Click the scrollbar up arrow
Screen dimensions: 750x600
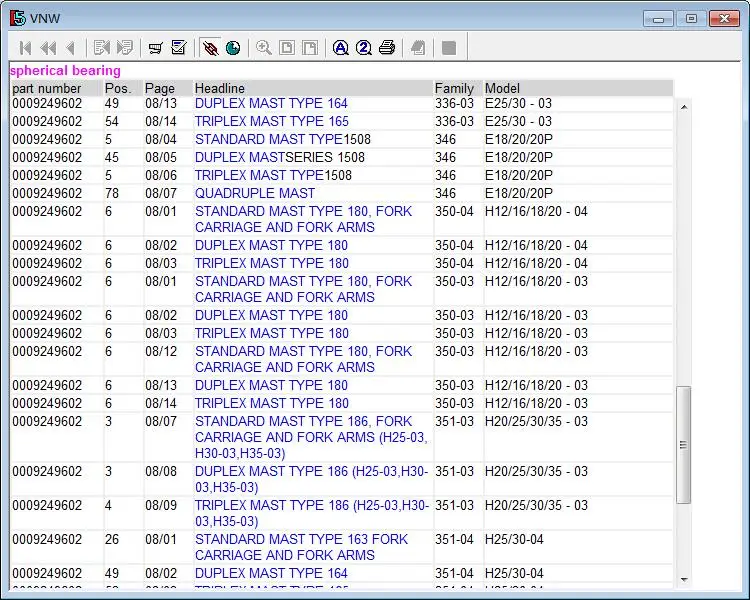684,107
